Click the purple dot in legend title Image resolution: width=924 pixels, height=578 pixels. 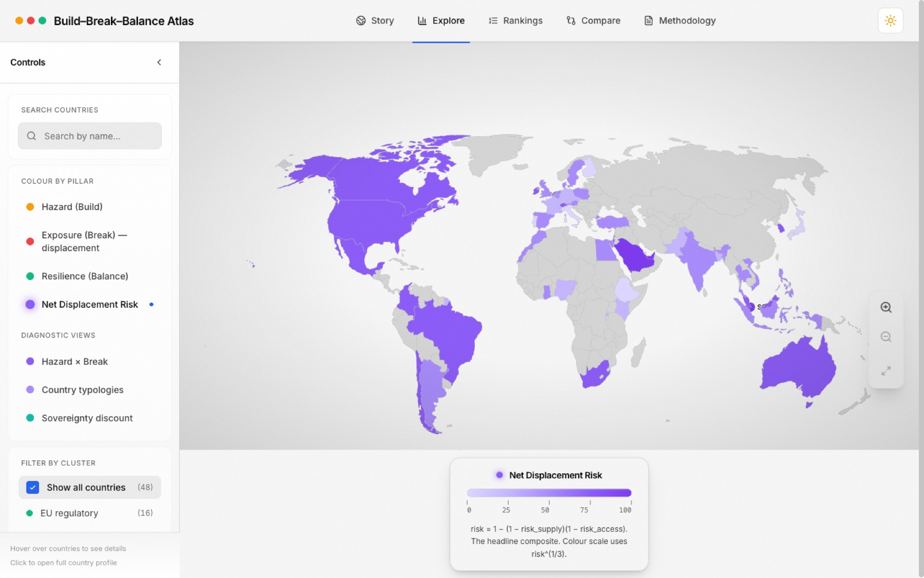(x=499, y=475)
